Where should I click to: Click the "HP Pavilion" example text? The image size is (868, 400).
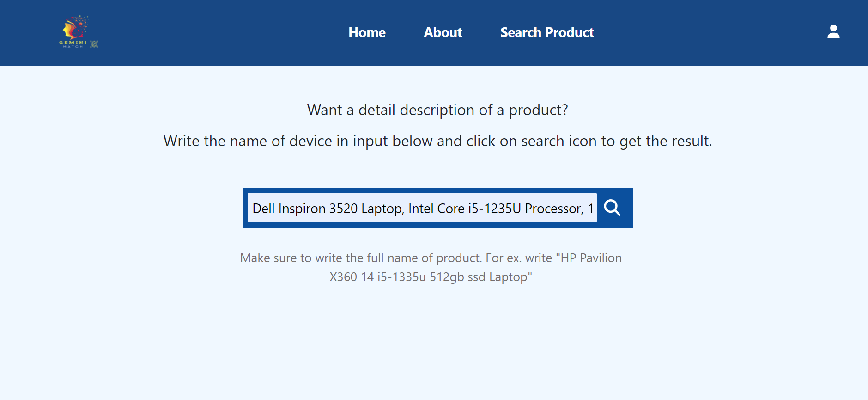pos(591,258)
